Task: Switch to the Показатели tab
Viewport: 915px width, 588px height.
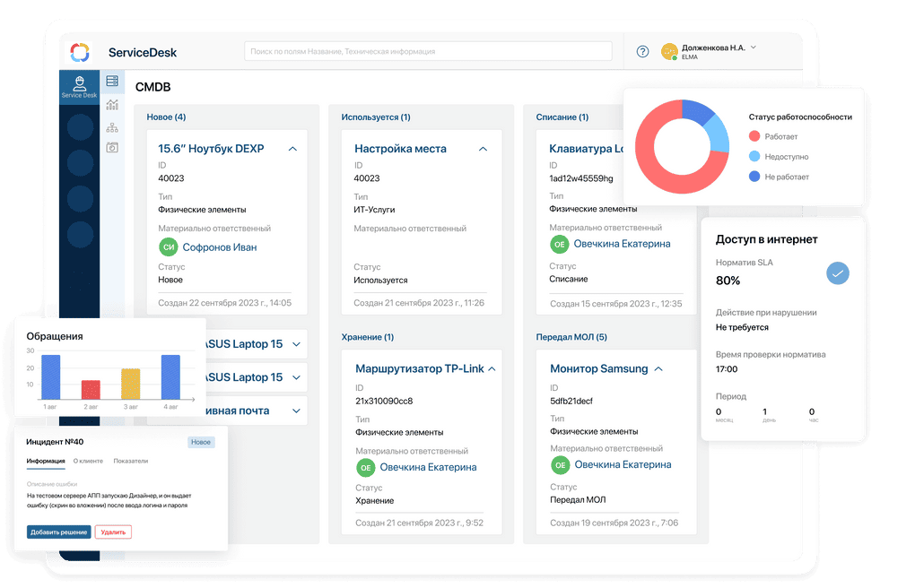Action: (x=130, y=462)
